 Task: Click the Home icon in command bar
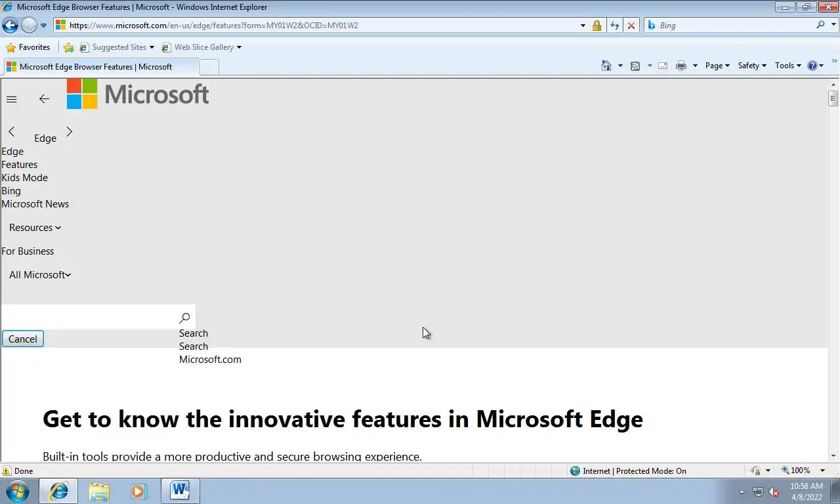(606, 66)
